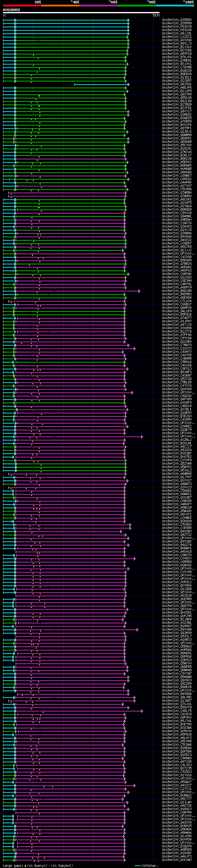Image resolution: width=197 pixels, height=868 pixels.
Task: Click the Large gaps legend text
Action: [38, 865]
